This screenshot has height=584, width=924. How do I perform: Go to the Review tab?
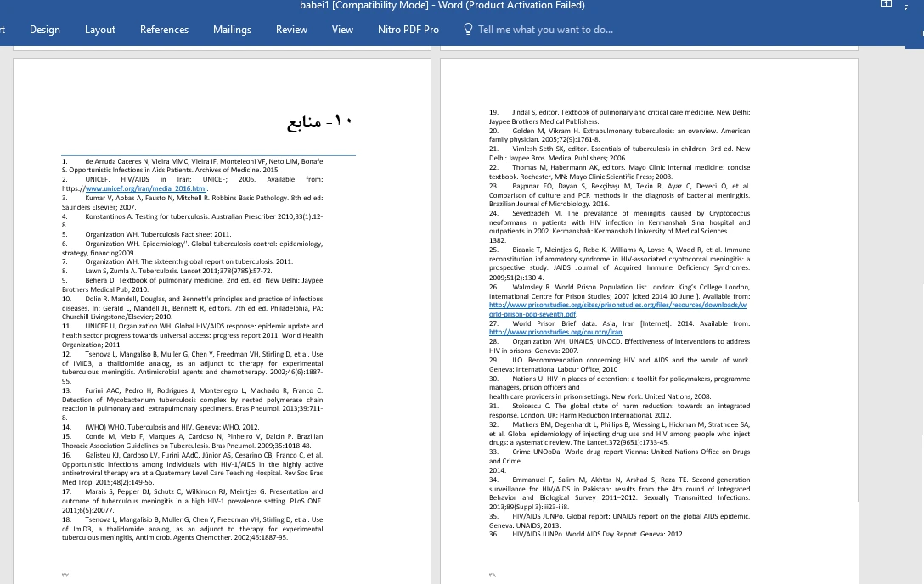[x=291, y=30]
